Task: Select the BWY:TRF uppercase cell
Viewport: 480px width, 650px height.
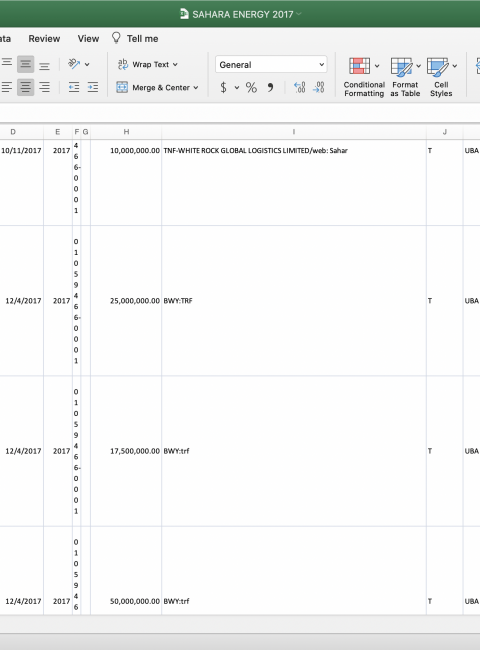Action: (x=294, y=301)
